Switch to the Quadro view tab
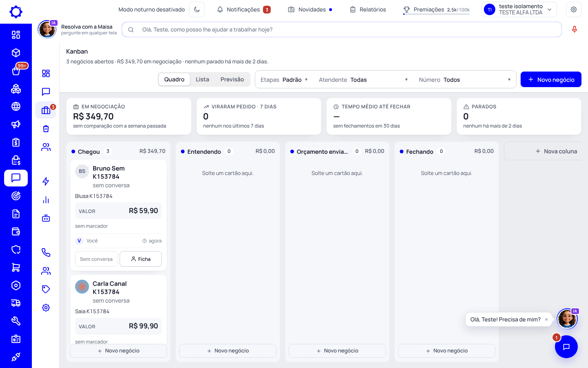588x368 pixels. pyautogui.click(x=174, y=79)
